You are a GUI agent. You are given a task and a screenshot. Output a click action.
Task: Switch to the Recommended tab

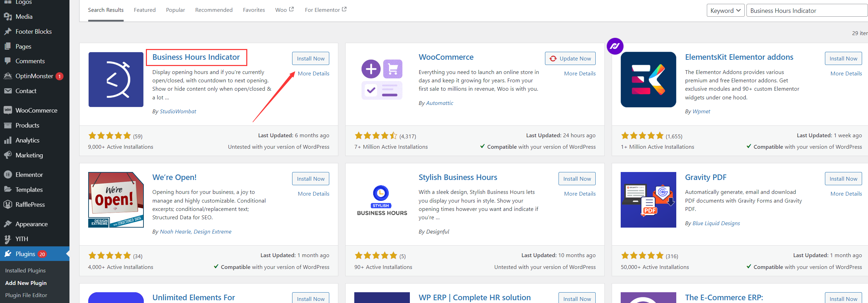[214, 10]
